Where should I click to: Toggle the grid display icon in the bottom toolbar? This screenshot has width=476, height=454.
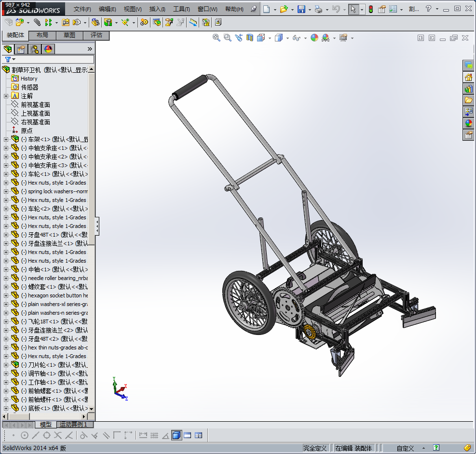[154, 436]
